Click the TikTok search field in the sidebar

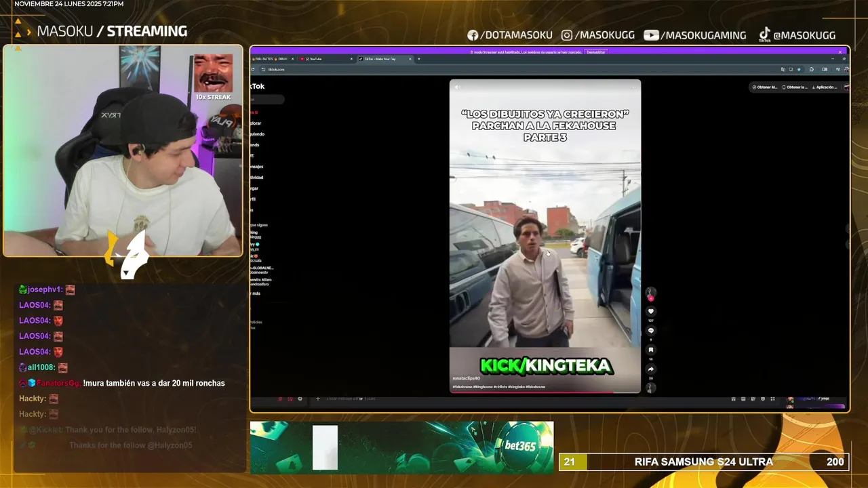point(267,100)
